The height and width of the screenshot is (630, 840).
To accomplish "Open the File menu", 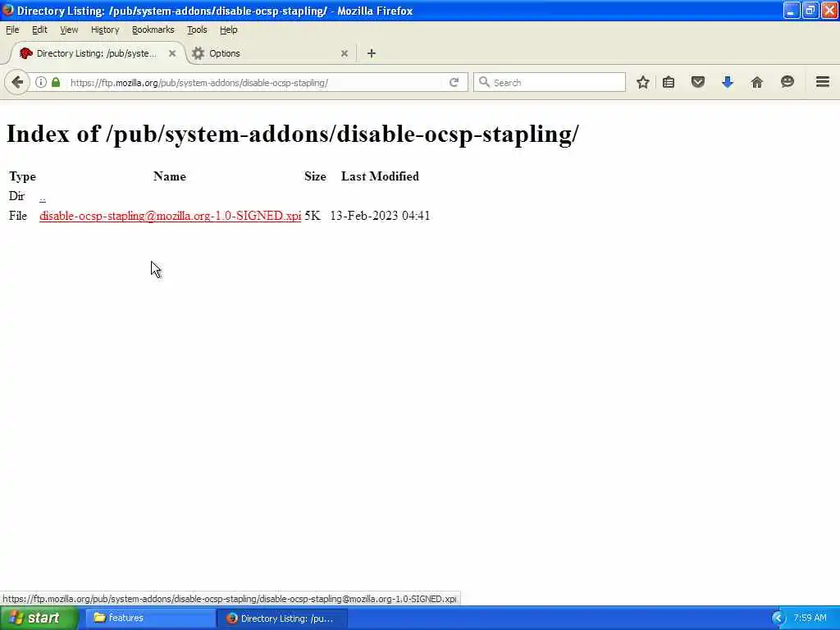I will point(12,30).
